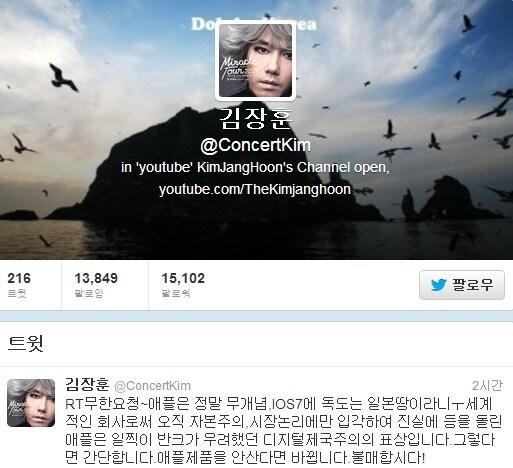Open the profile avatar in the header

(x=255, y=60)
